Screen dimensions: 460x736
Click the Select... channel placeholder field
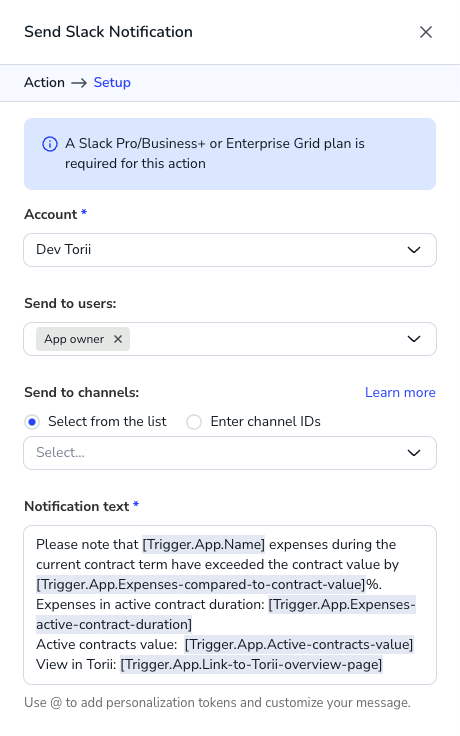tap(230, 453)
